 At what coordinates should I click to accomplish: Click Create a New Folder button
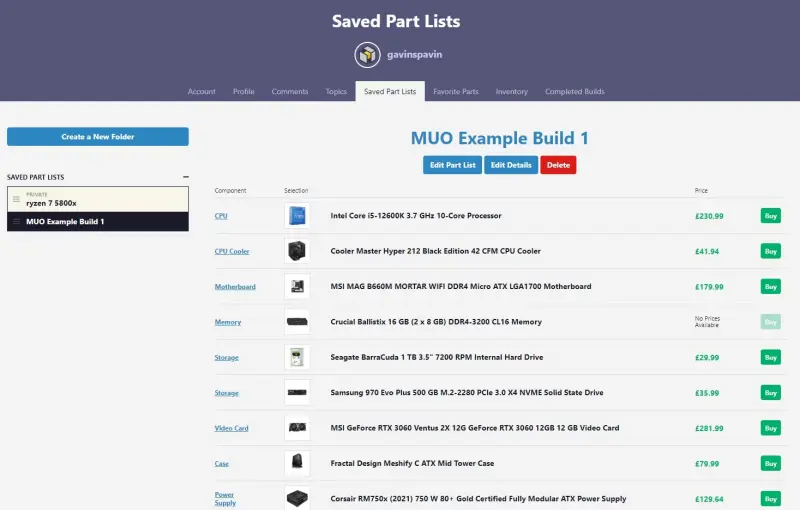coord(98,137)
